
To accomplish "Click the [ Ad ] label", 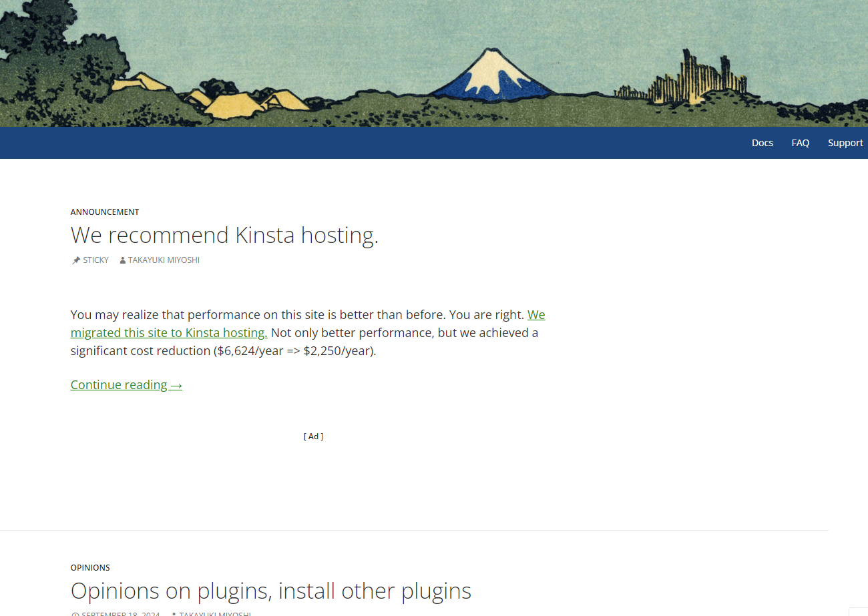I will (313, 436).
